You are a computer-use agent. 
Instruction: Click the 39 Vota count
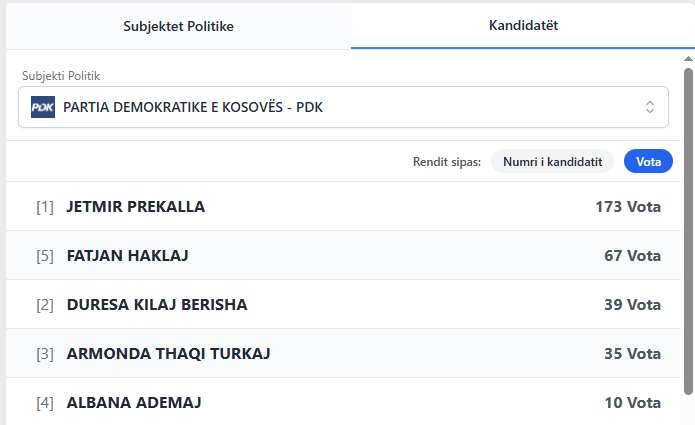point(632,305)
